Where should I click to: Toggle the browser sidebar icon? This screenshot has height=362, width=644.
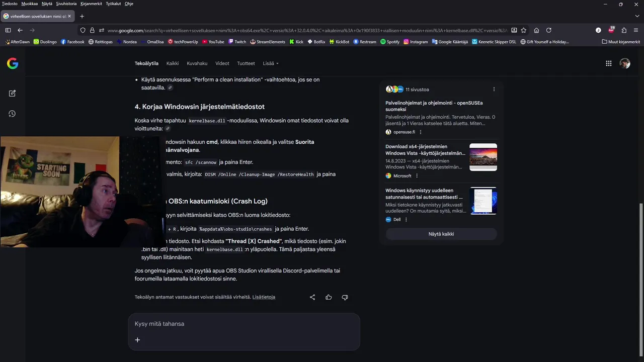pyautogui.click(x=8, y=30)
